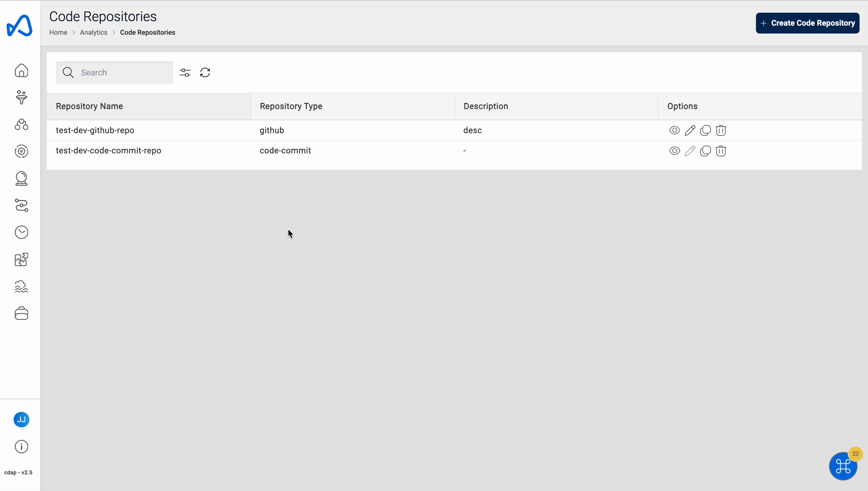
Task: Click the Analytics breadcrumb link
Action: pyautogui.click(x=94, y=32)
